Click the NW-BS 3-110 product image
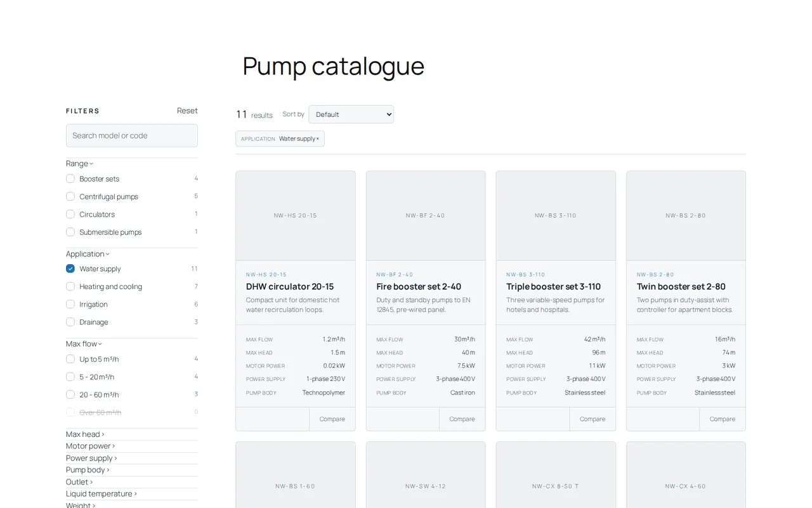 pyautogui.click(x=556, y=216)
